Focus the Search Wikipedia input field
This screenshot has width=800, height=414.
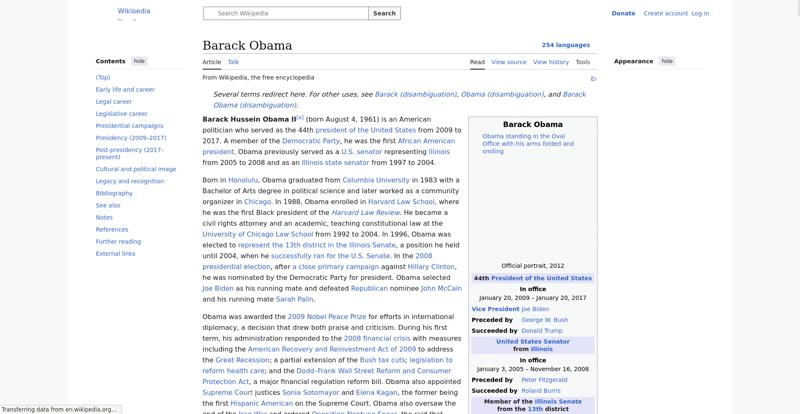(x=286, y=13)
